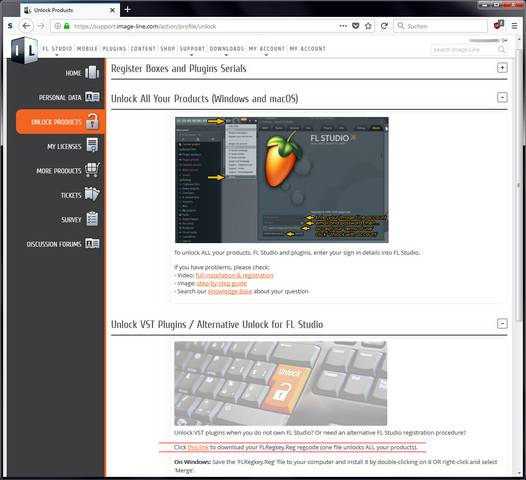Select Survey text in sidebar
Image resolution: width=526 pixels, height=480 pixels.
point(71,220)
